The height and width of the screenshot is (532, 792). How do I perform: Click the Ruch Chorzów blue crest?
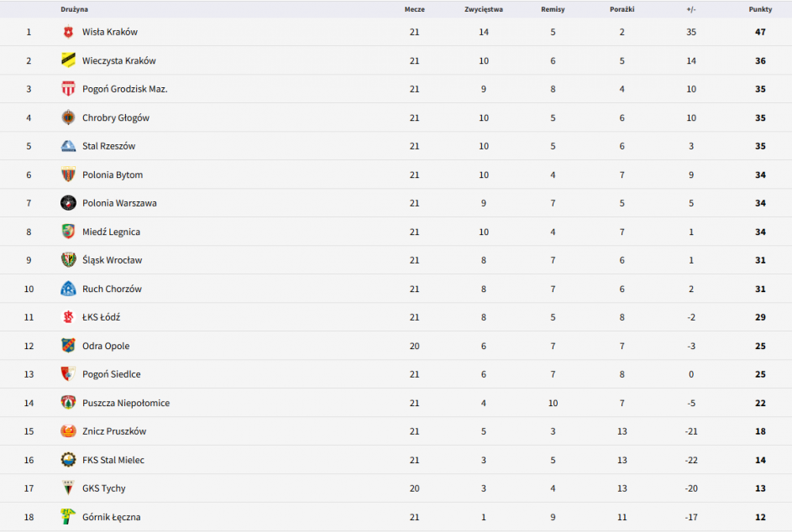[x=68, y=289]
